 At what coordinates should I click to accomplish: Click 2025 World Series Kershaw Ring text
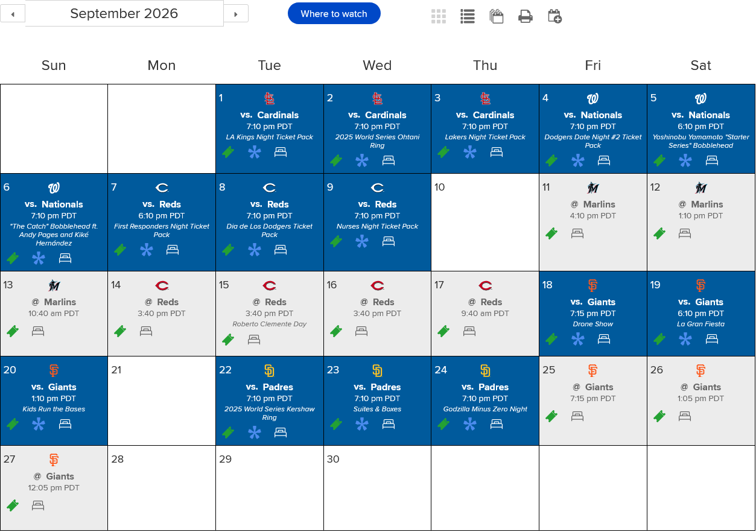tap(270, 413)
